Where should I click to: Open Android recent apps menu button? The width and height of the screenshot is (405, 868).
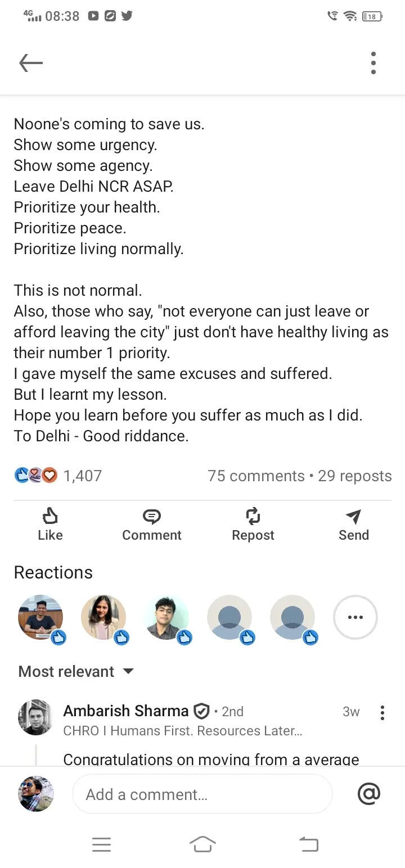point(101,844)
